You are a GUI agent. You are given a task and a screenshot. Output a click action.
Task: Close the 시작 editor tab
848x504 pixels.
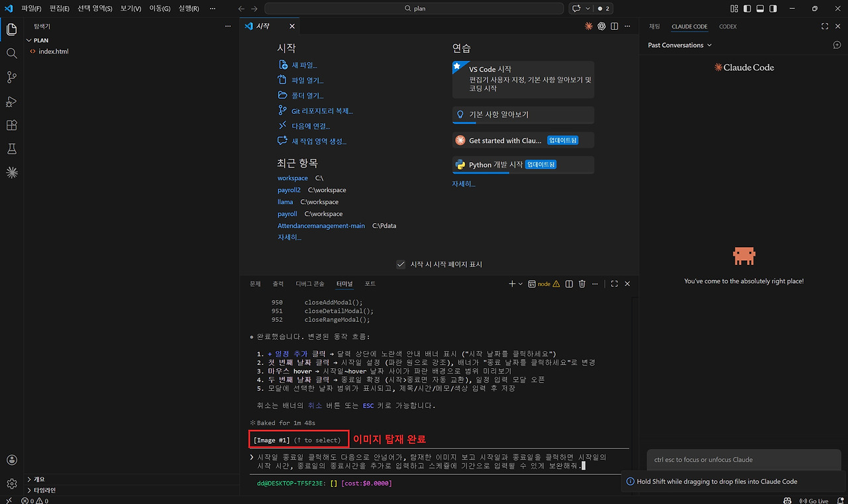pos(292,26)
